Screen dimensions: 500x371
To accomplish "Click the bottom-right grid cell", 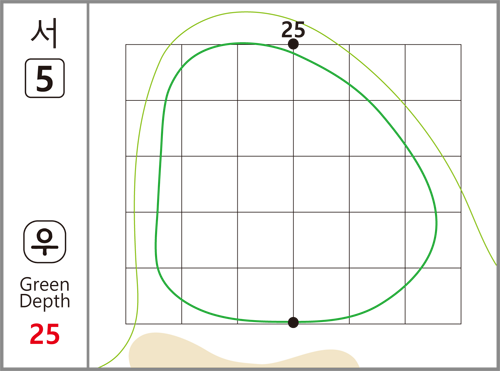I will [433, 296].
